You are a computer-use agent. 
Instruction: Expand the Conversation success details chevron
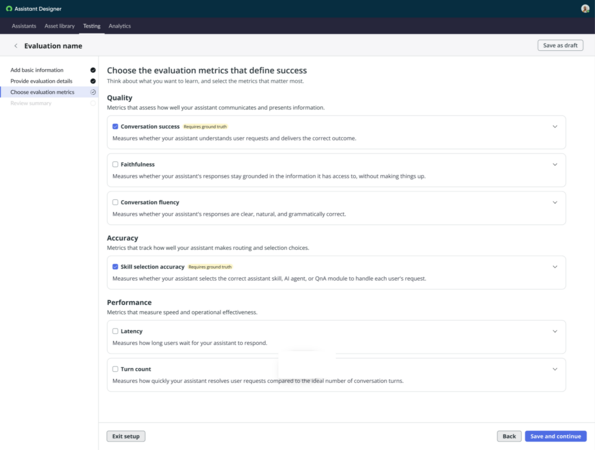pos(555,126)
